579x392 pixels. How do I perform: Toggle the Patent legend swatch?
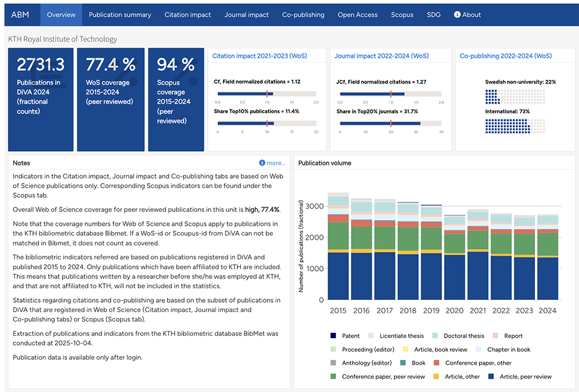point(333,336)
